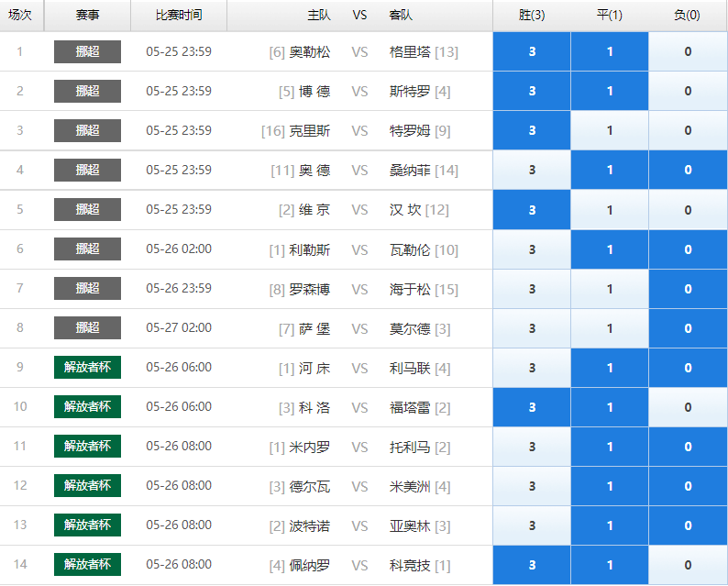The width and height of the screenshot is (728, 586).
Task: Open away team 利马联 link
Action: coord(410,369)
